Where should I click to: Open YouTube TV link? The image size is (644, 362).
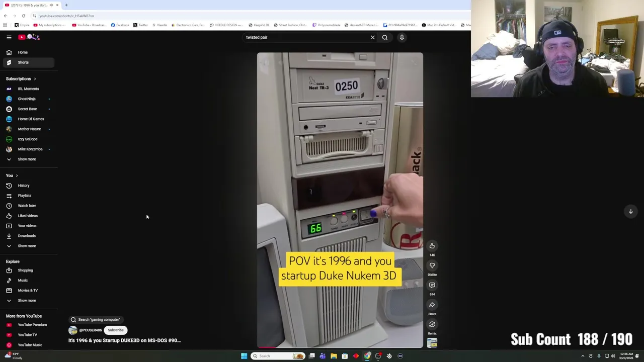pos(29,335)
